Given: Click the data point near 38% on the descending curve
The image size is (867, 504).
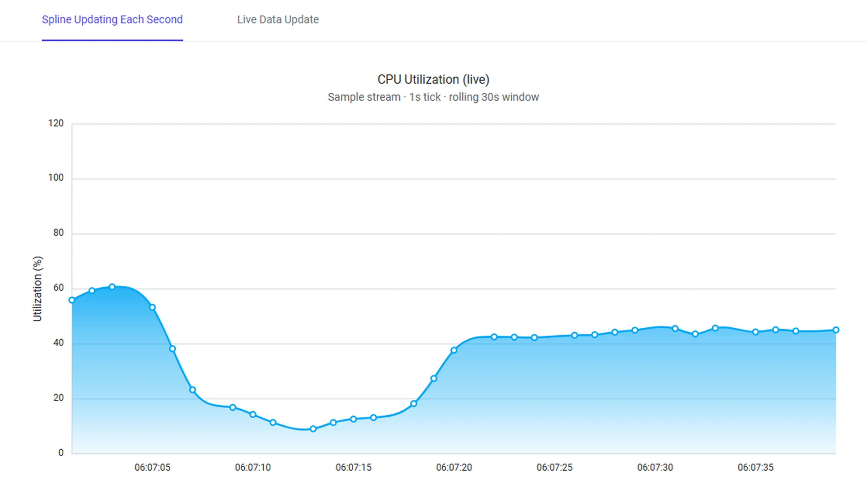Looking at the screenshot, I should (173, 349).
